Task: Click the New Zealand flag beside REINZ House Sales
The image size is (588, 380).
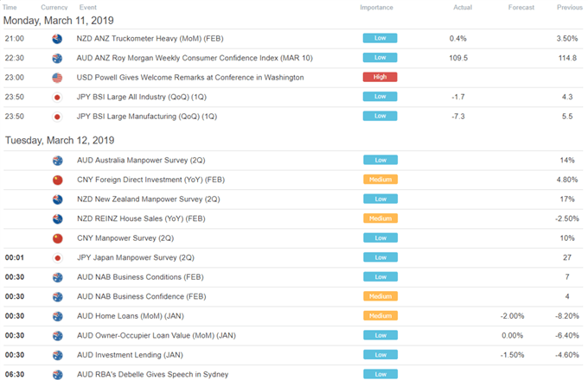Action: 57,218
